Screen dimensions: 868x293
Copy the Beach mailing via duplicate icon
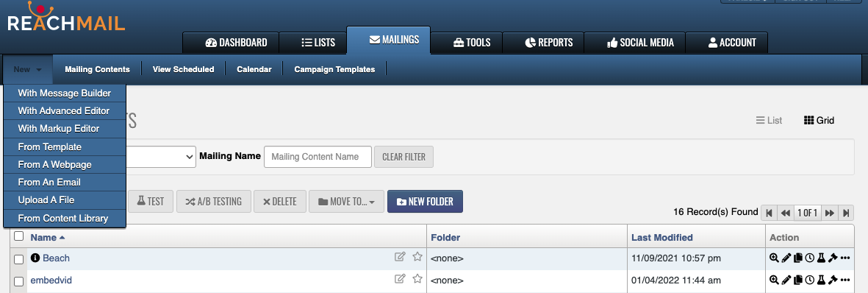(x=797, y=258)
